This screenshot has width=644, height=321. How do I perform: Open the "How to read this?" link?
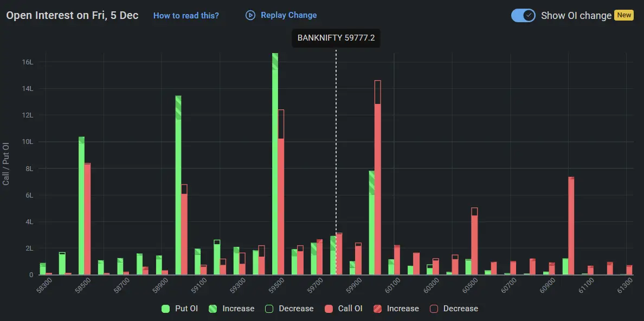[186, 15]
